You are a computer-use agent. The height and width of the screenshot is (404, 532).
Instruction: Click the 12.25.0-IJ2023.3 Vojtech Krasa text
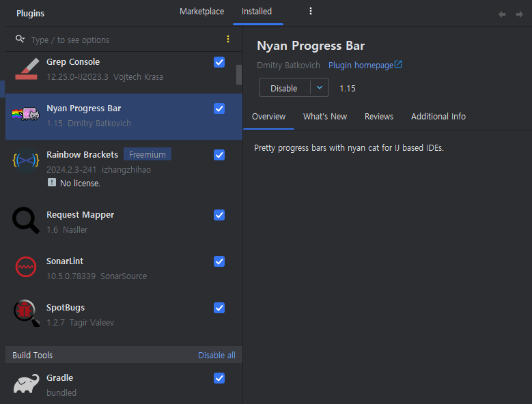105,77
